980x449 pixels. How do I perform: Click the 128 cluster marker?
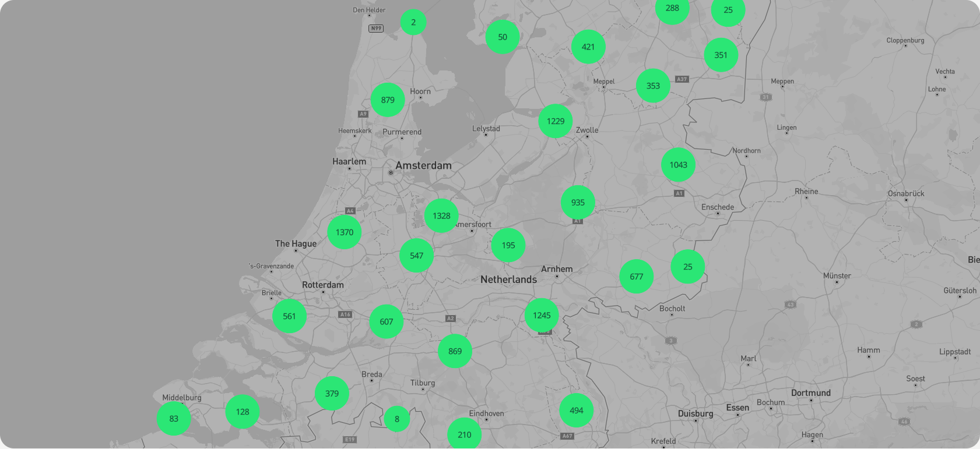click(243, 412)
